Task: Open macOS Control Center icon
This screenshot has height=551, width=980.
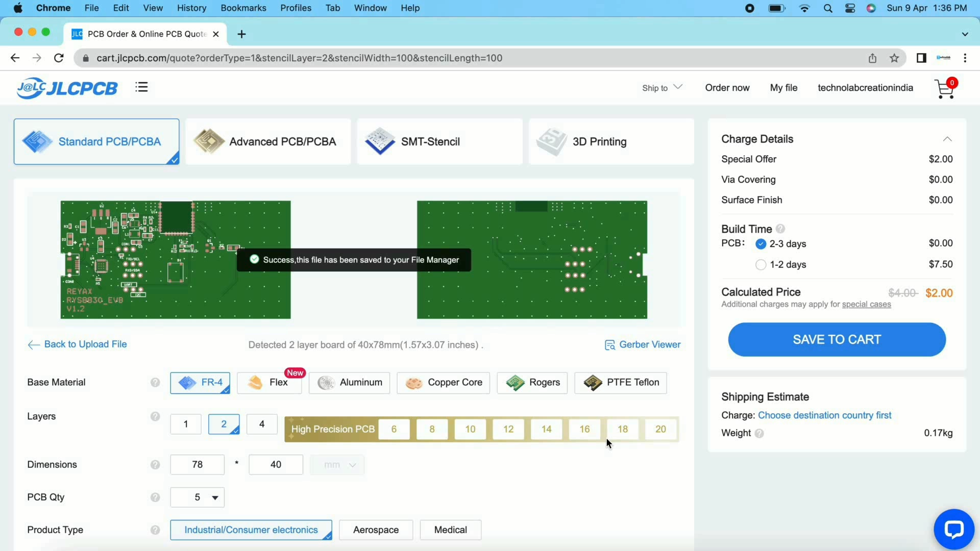Action: tap(850, 8)
